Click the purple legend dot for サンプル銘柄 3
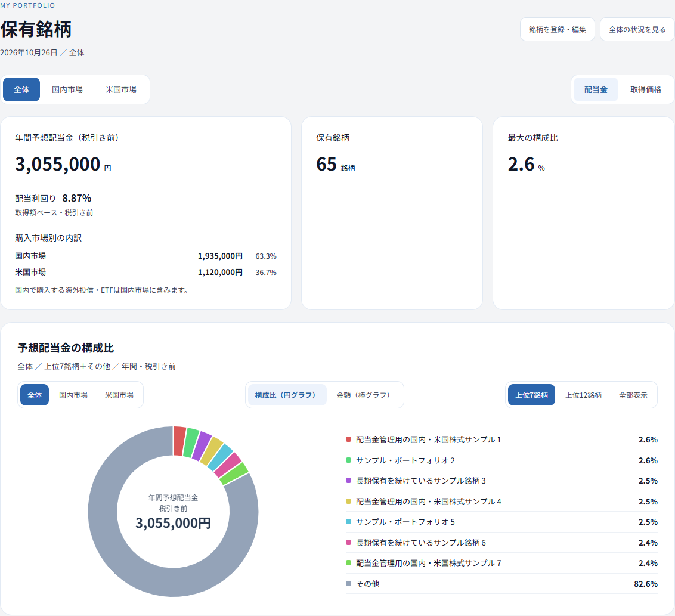 [349, 481]
